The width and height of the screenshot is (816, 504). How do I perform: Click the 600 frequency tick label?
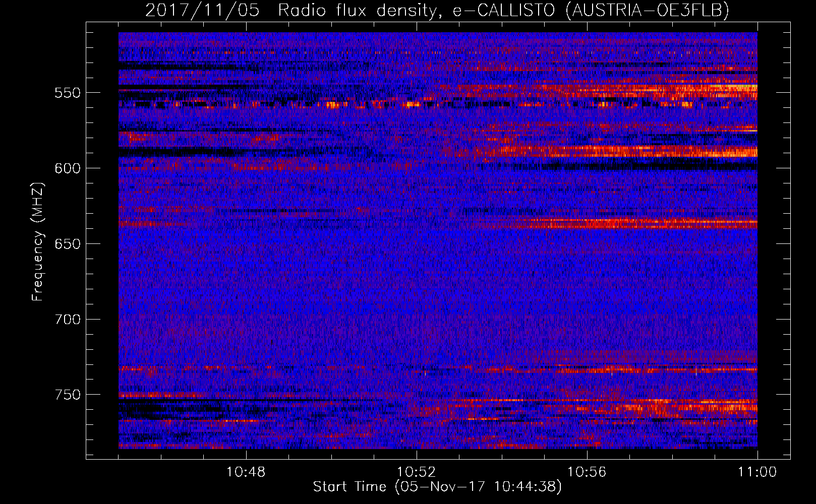pos(68,168)
